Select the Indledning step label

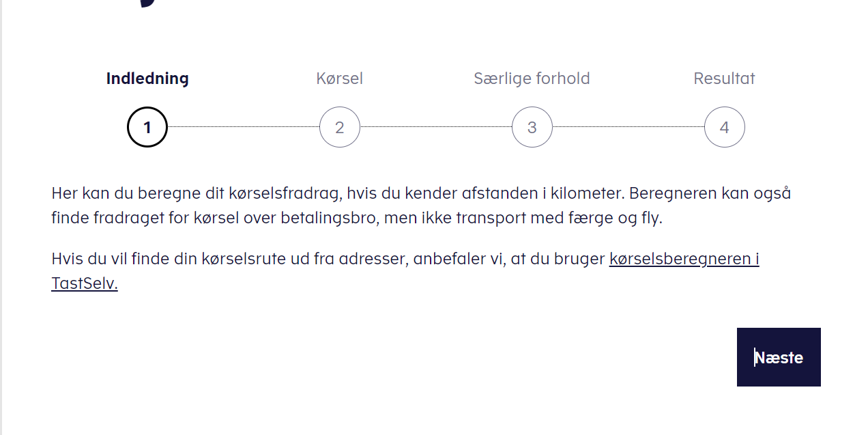tap(147, 79)
